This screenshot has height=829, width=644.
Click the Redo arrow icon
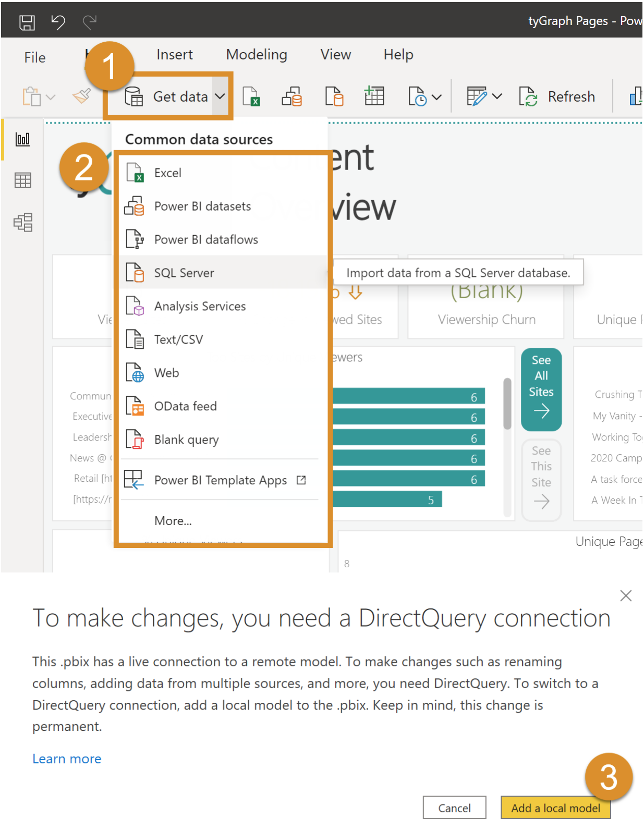pos(90,22)
